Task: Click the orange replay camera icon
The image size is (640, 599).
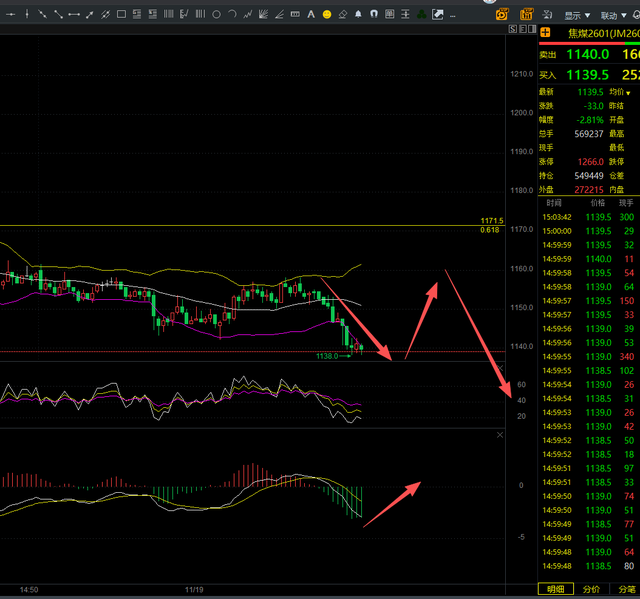Action: [x=502, y=15]
